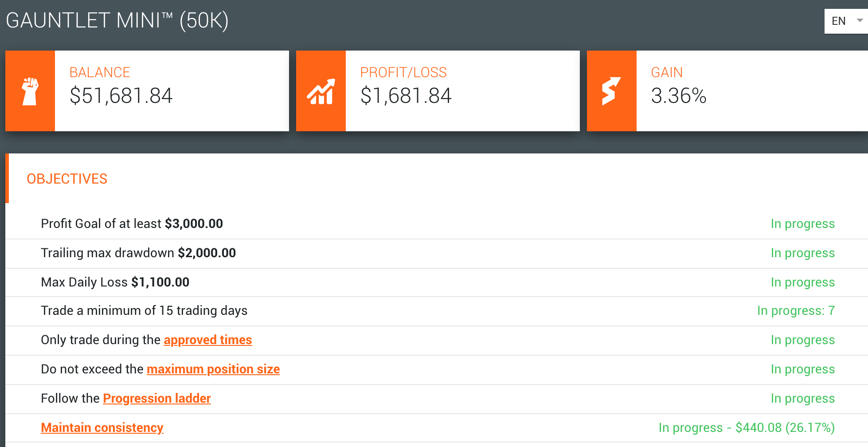Click the Max Daily Loss $1,100.00 text
This screenshot has width=868, height=447.
pyautogui.click(x=115, y=282)
